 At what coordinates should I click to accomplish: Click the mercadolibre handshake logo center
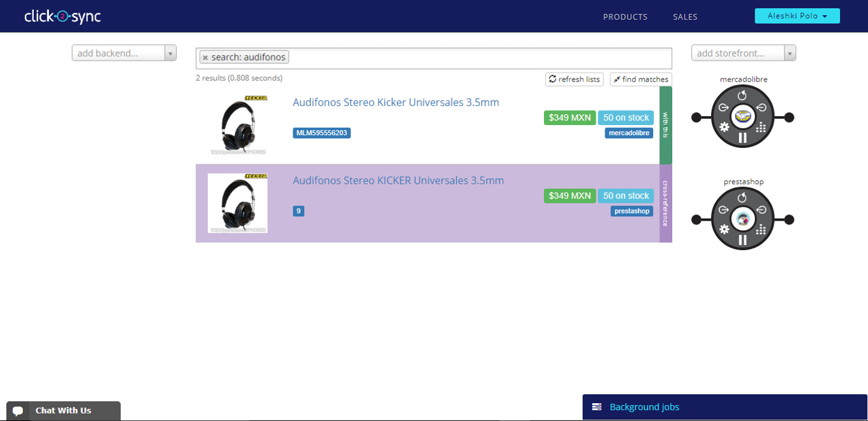tap(742, 117)
